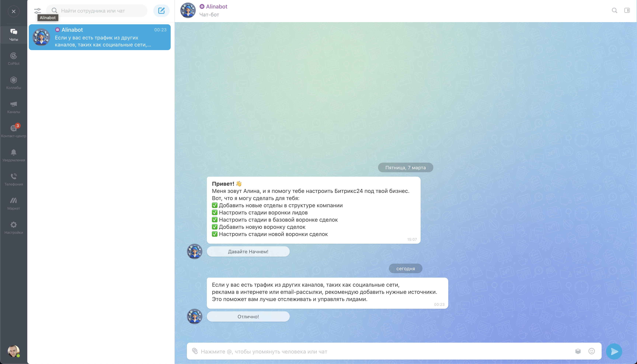Open the emoji picker smiley
Image resolution: width=637 pixels, height=364 pixels.
[591, 351]
